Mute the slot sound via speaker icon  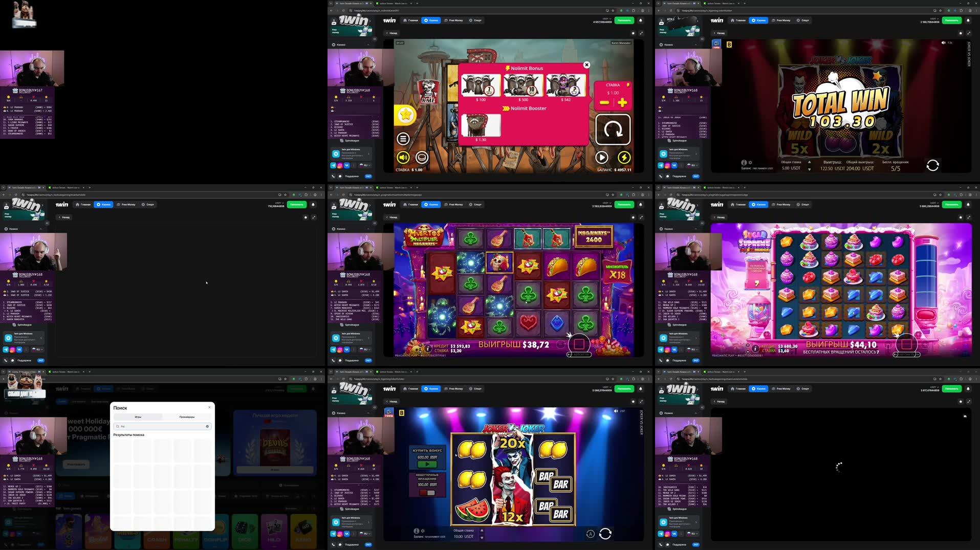pyautogui.click(x=404, y=157)
